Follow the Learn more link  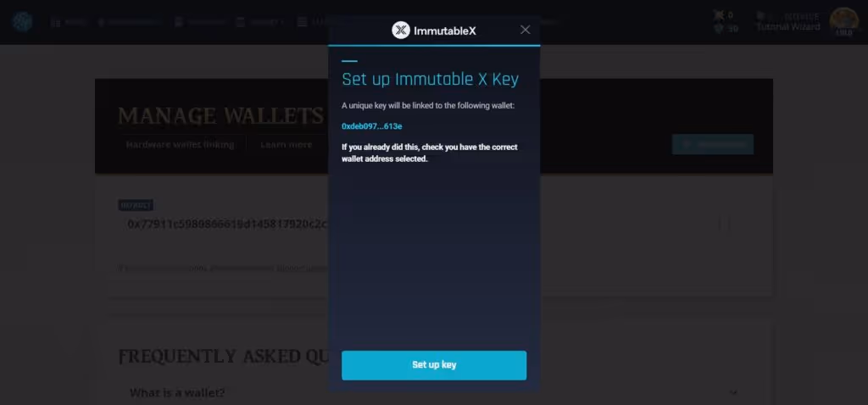287,144
